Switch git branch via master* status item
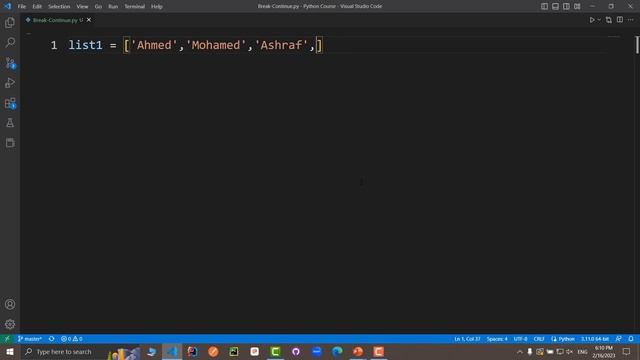This screenshot has width=640, height=360. pyautogui.click(x=30, y=339)
